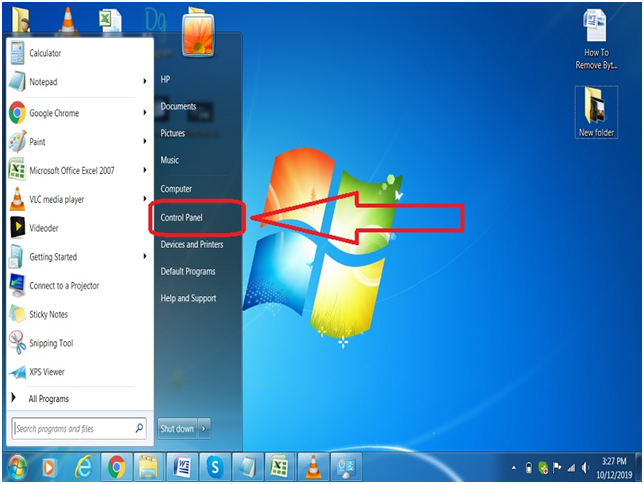Open Google Chrome on the taskbar
Image resolution: width=644 pixels, height=484 pixels.
coord(117,467)
